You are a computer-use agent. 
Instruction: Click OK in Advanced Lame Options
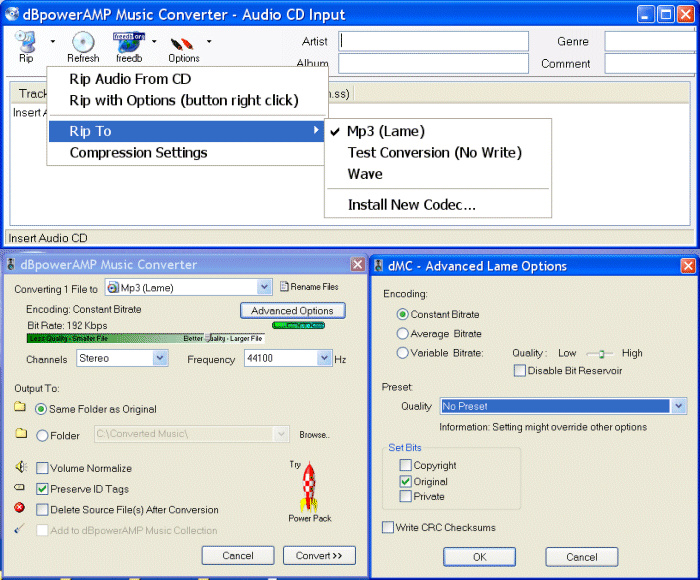point(479,557)
